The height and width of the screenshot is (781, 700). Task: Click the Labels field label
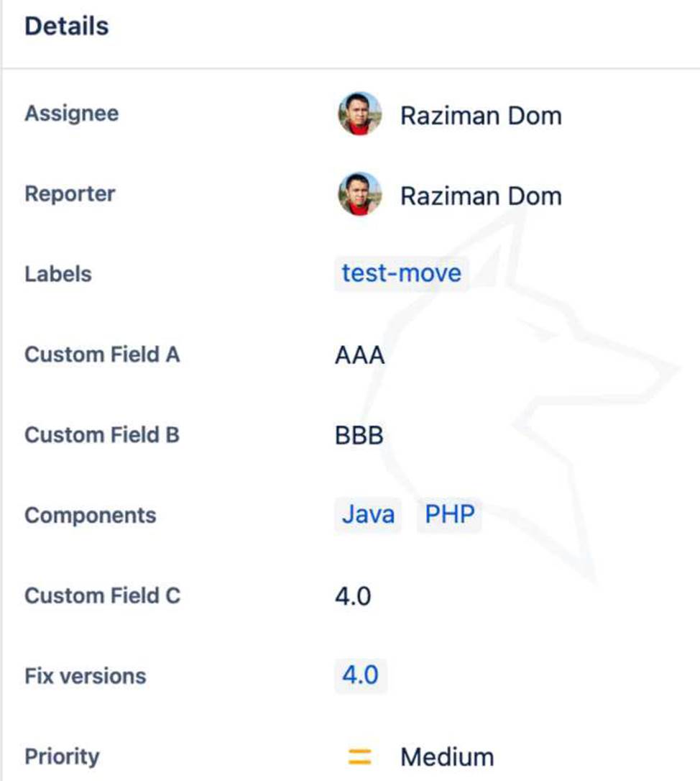click(58, 274)
